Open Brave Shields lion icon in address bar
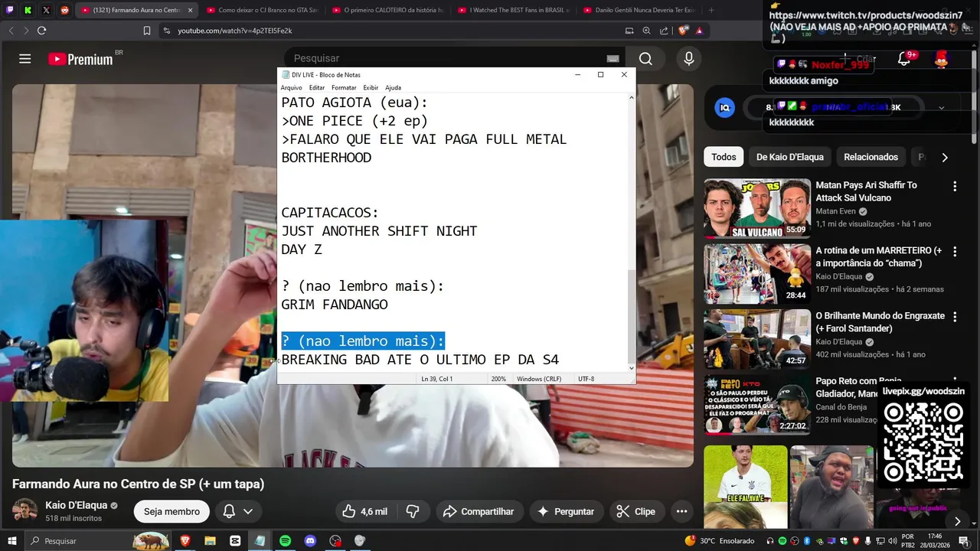Viewport: 980px width, 551px height. 683,31
